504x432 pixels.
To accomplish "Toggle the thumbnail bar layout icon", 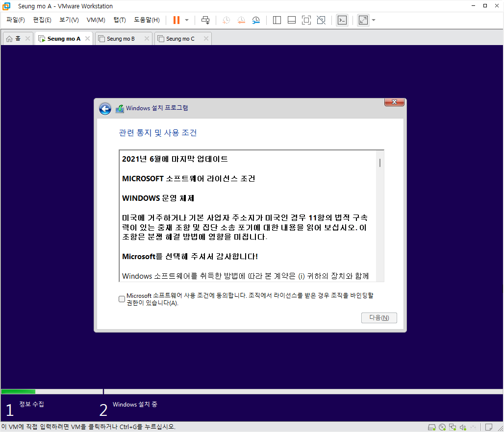I will tap(292, 20).
